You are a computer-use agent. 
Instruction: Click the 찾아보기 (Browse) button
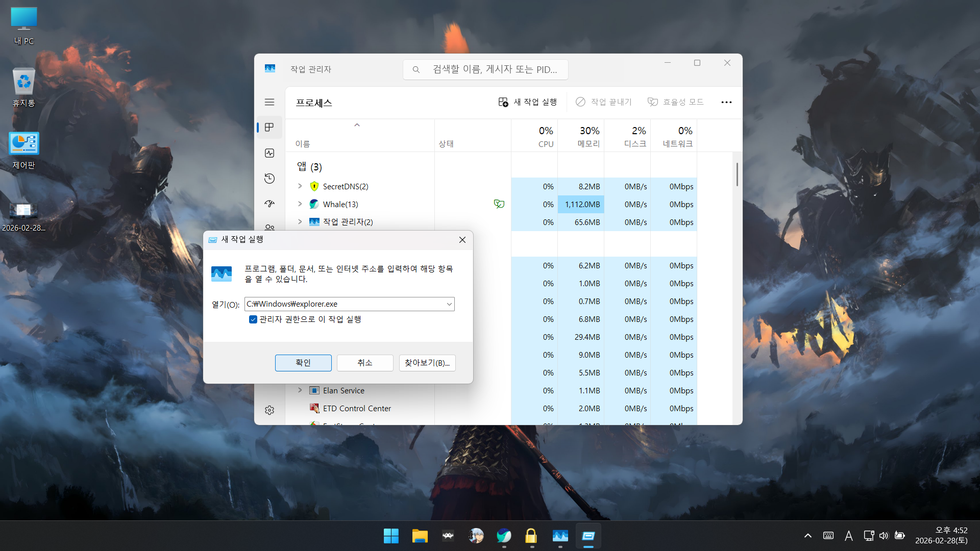(x=427, y=363)
